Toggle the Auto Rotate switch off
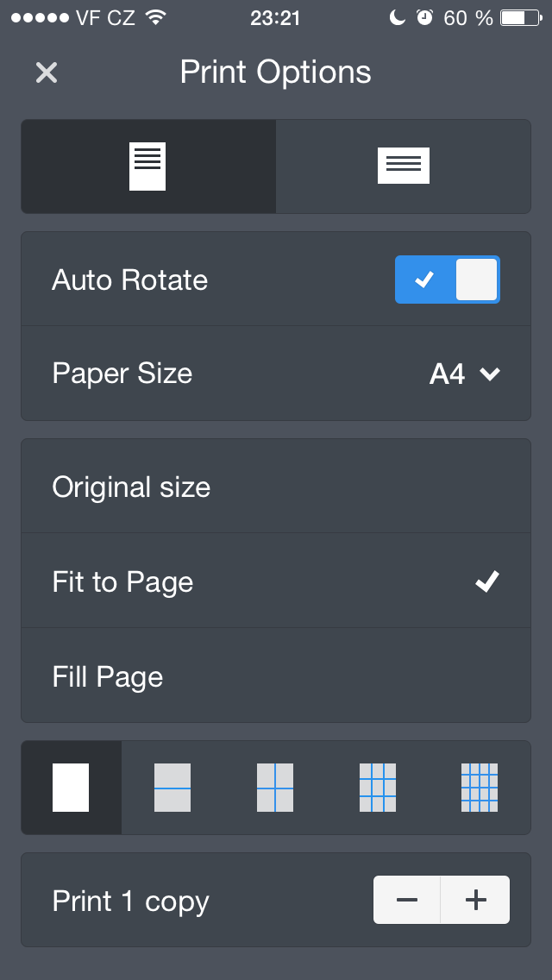The width and height of the screenshot is (552, 980). click(447, 280)
